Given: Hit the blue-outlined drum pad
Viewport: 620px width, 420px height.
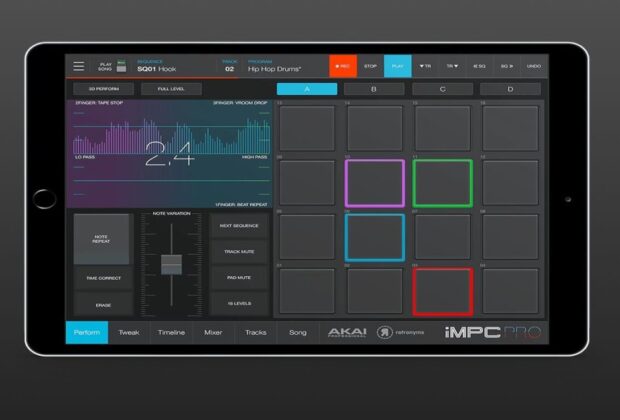Looking at the screenshot, I should point(374,237).
